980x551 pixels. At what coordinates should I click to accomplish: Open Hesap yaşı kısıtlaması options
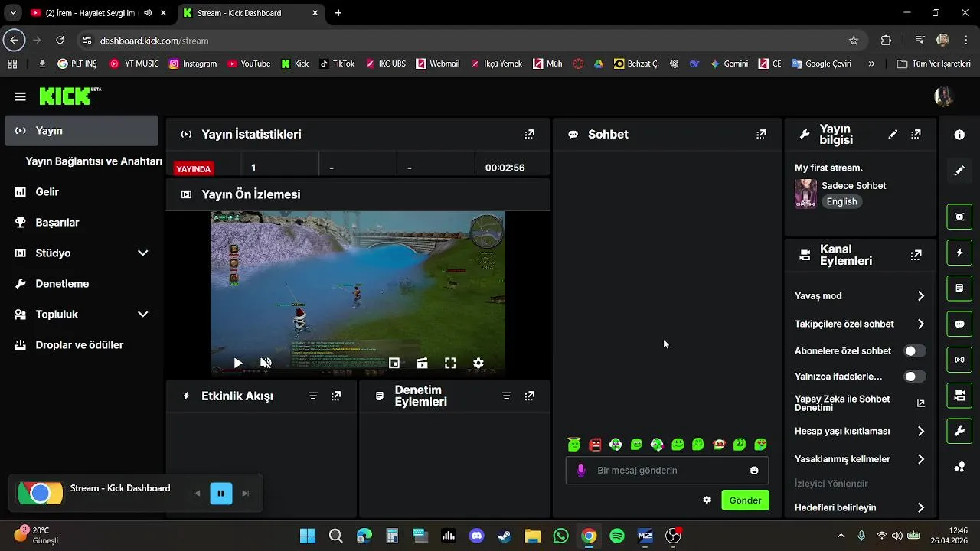point(861,431)
